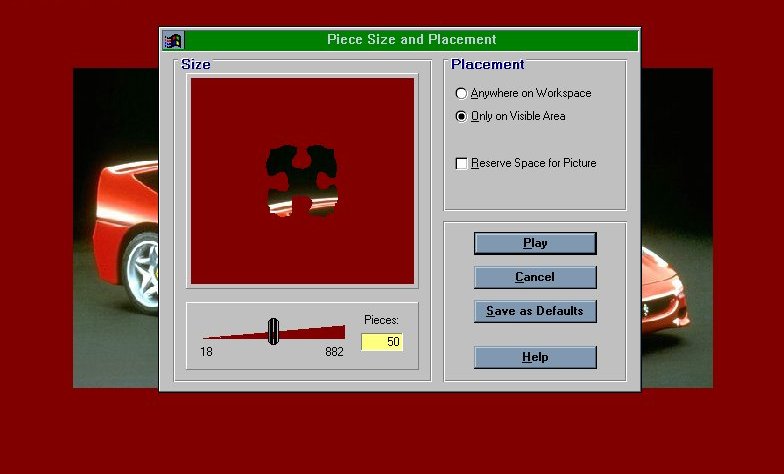Click the wide right end of slider wedge

337,332
